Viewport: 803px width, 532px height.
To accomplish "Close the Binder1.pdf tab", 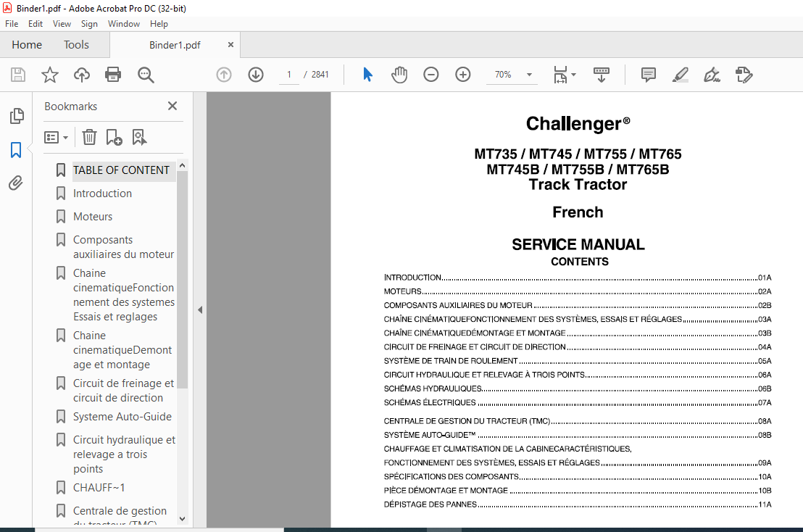I will [x=230, y=44].
